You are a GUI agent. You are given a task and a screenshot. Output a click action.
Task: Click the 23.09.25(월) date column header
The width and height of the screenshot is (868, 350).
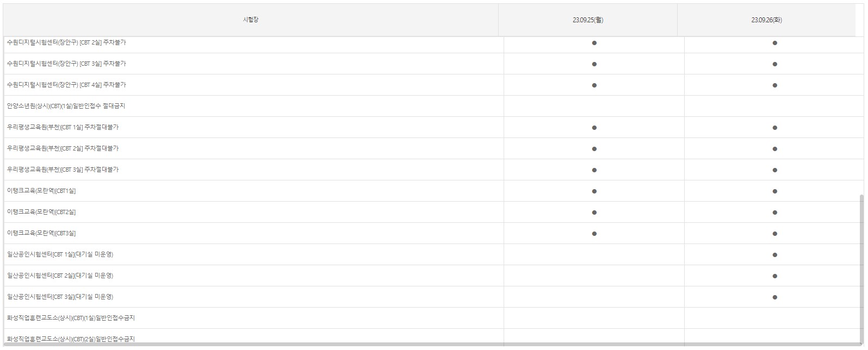click(x=587, y=20)
